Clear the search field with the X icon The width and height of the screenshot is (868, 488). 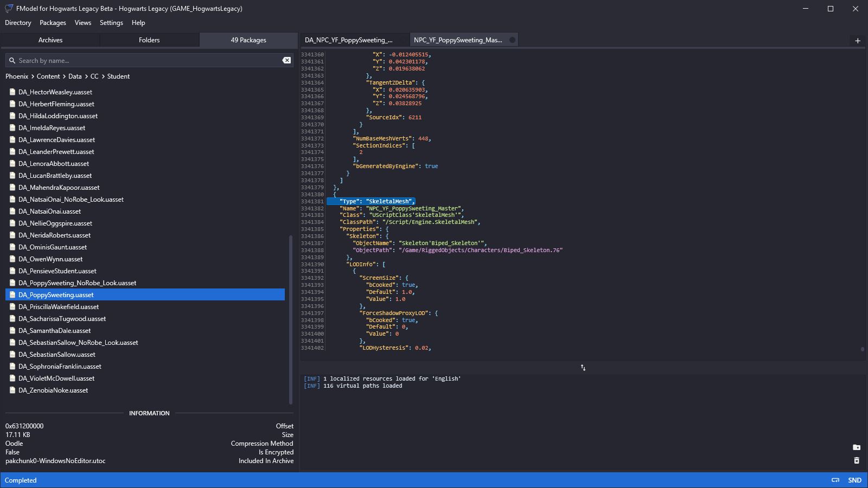click(286, 60)
